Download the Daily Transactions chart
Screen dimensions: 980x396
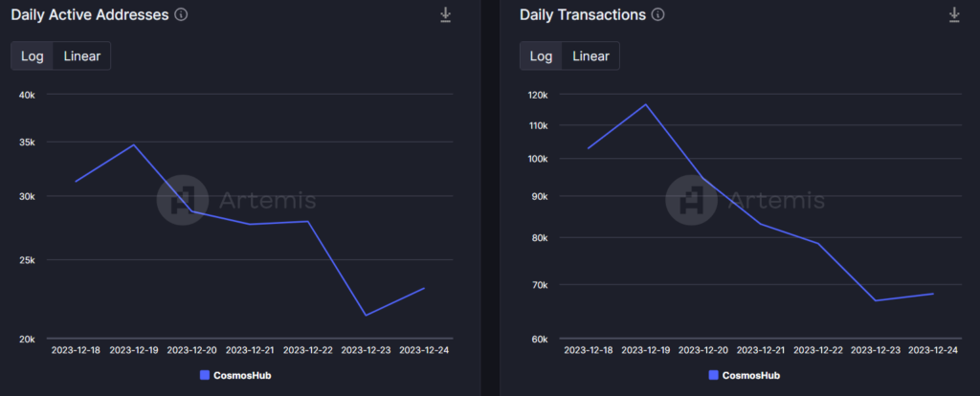coord(954,15)
